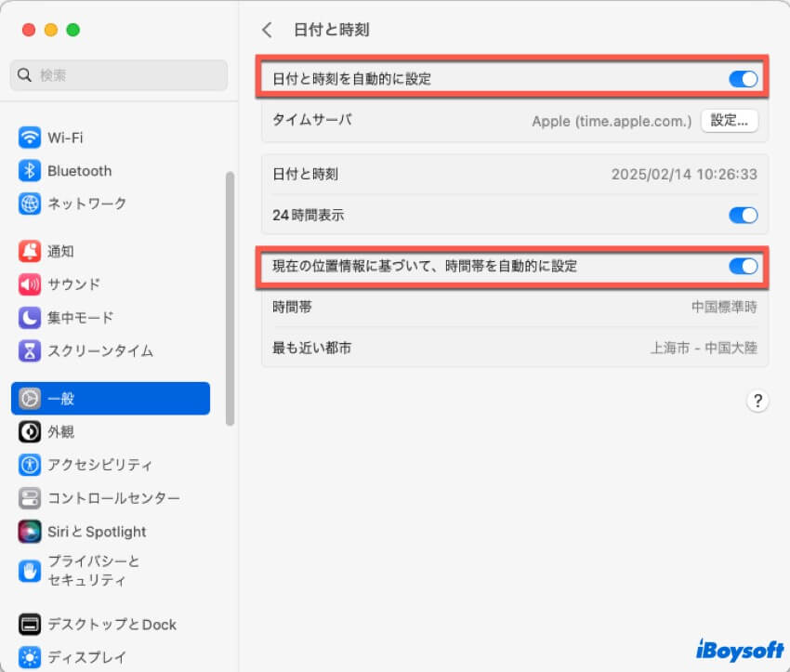Disable automatic time zone based on location
The image size is (790, 672).
coord(742,267)
